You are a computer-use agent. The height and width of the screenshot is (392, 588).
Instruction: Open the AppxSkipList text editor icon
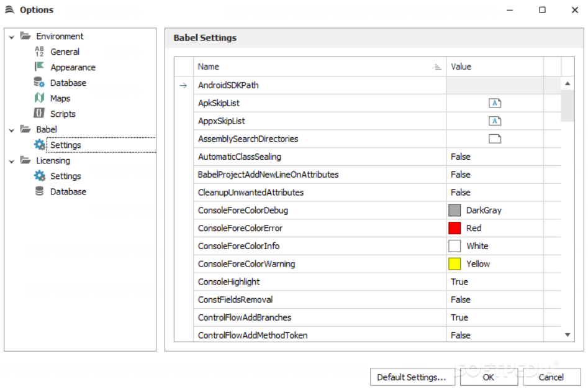click(495, 121)
